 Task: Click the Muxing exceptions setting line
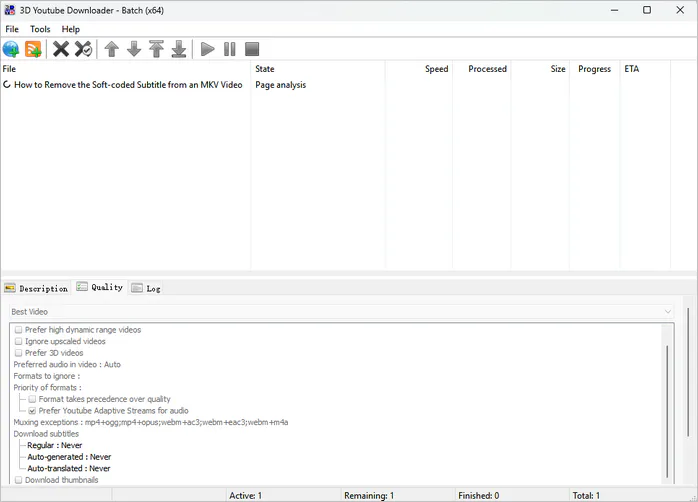coord(151,422)
